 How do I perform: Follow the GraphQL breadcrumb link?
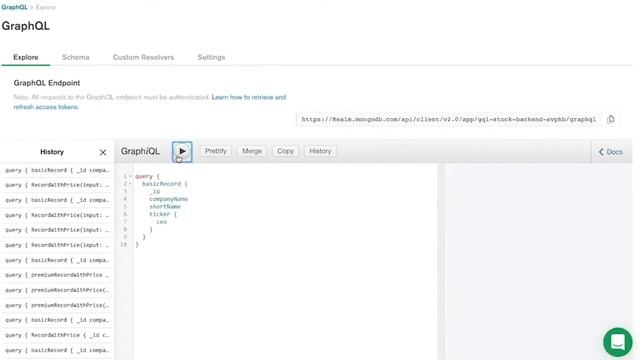pos(14,7)
